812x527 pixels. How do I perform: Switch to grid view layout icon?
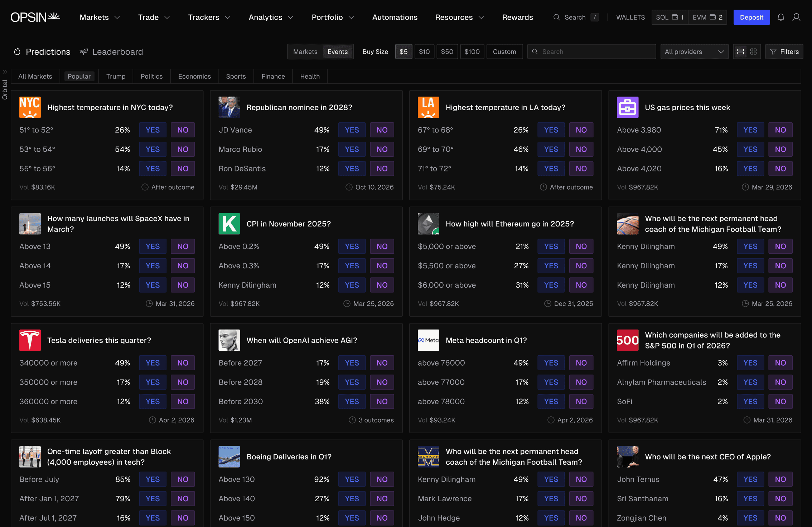point(753,52)
